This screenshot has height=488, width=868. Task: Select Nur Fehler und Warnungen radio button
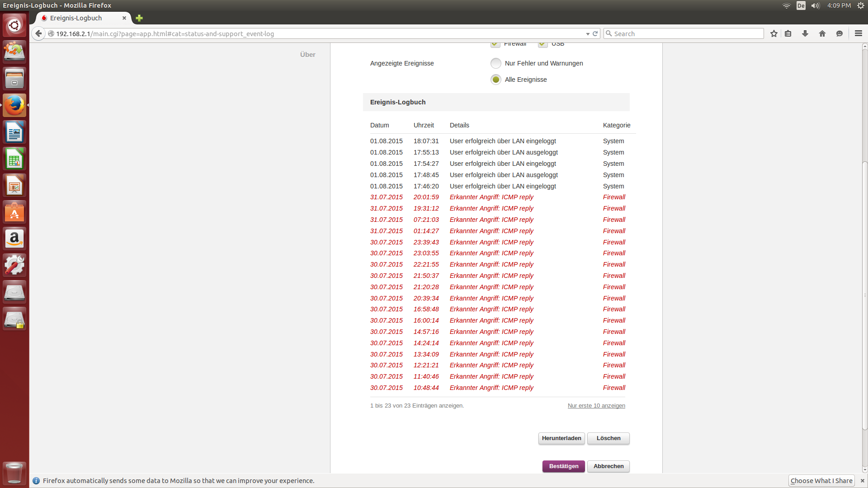pos(496,63)
